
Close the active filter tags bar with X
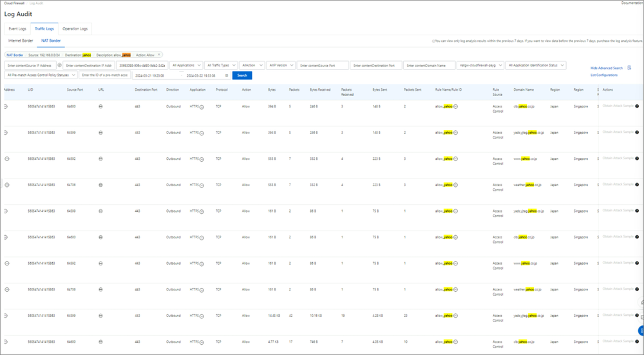pyautogui.click(x=159, y=55)
